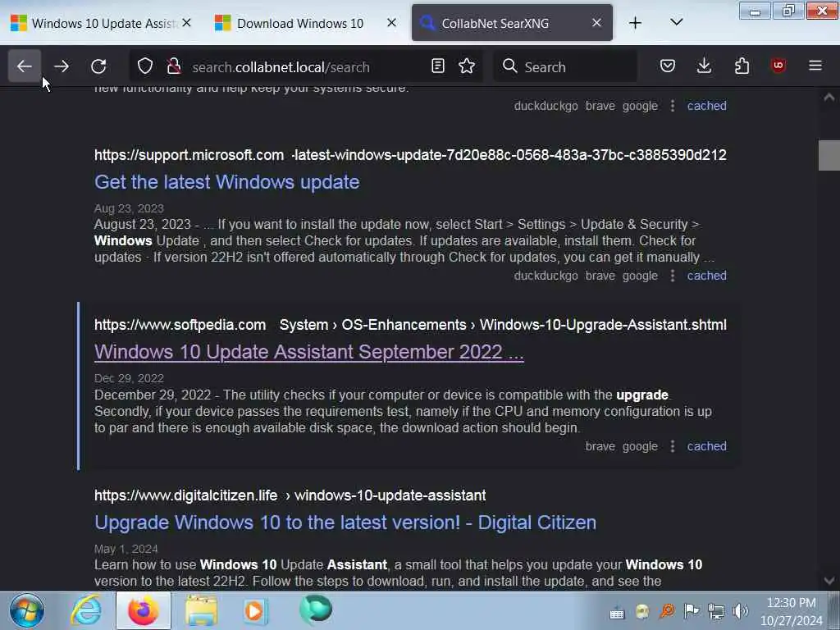Open Windows 10 Update Assistant September 2022 result

(x=309, y=353)
